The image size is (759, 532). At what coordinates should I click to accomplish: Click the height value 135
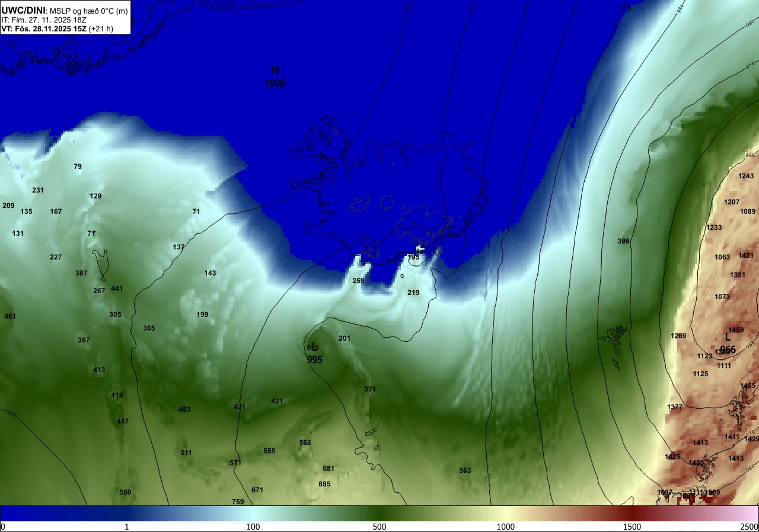(26, 211)
